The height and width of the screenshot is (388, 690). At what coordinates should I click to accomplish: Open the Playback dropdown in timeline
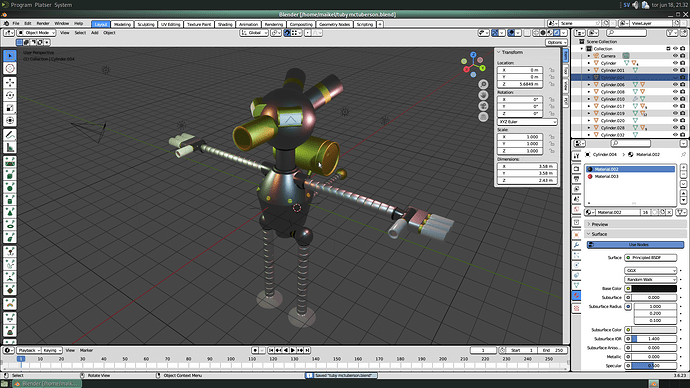(29, 350)
